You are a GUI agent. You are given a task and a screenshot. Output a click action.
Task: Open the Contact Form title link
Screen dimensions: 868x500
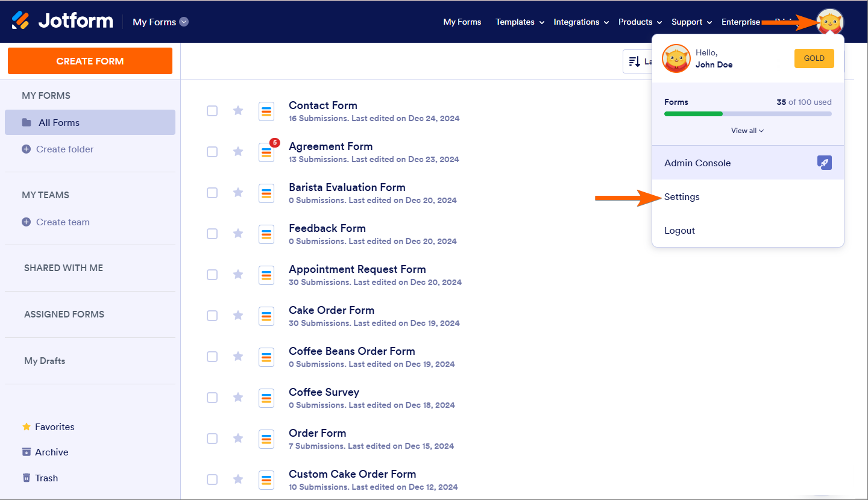coord(323,105)
